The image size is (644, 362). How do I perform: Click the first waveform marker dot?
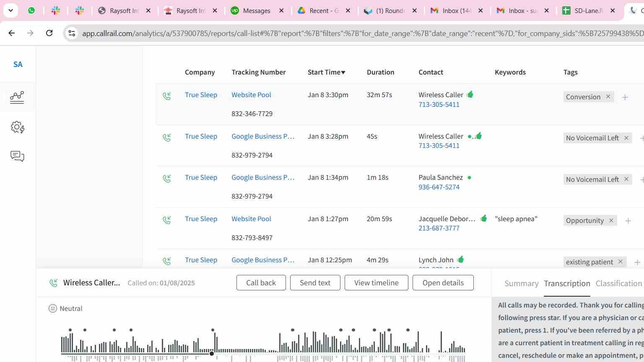click(70, 330)
